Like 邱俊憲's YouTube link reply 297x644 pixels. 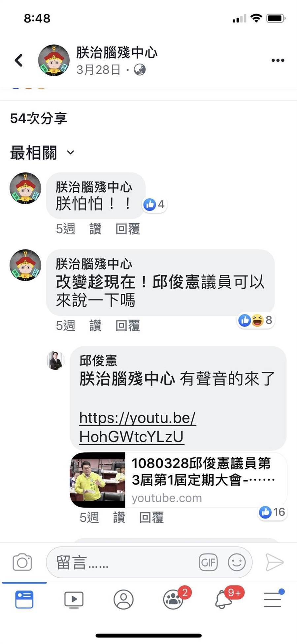point(119,517)
